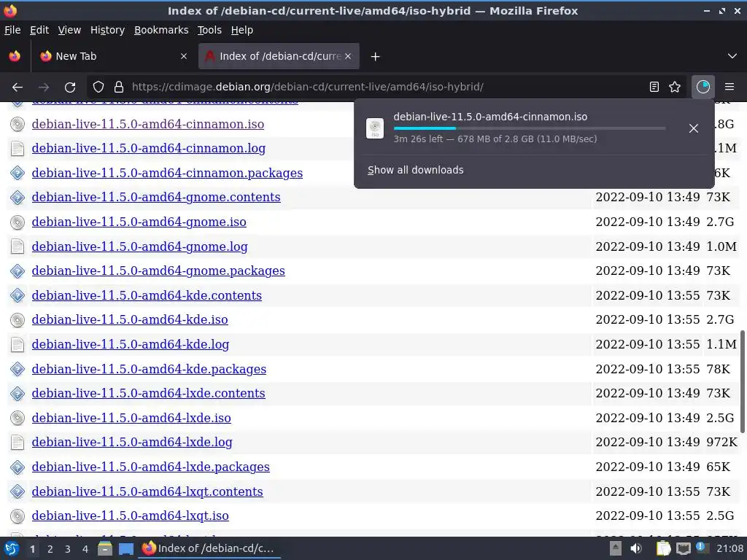Download debian-live-11.5.0-amd64-lxqt.iso
The image size is (747, 560).
click(x=130, y=516)
